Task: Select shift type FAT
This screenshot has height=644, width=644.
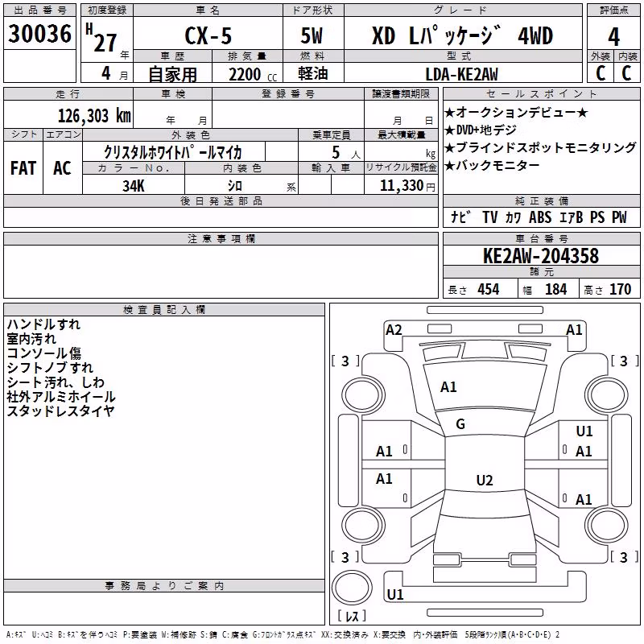Action: (23, 168)
